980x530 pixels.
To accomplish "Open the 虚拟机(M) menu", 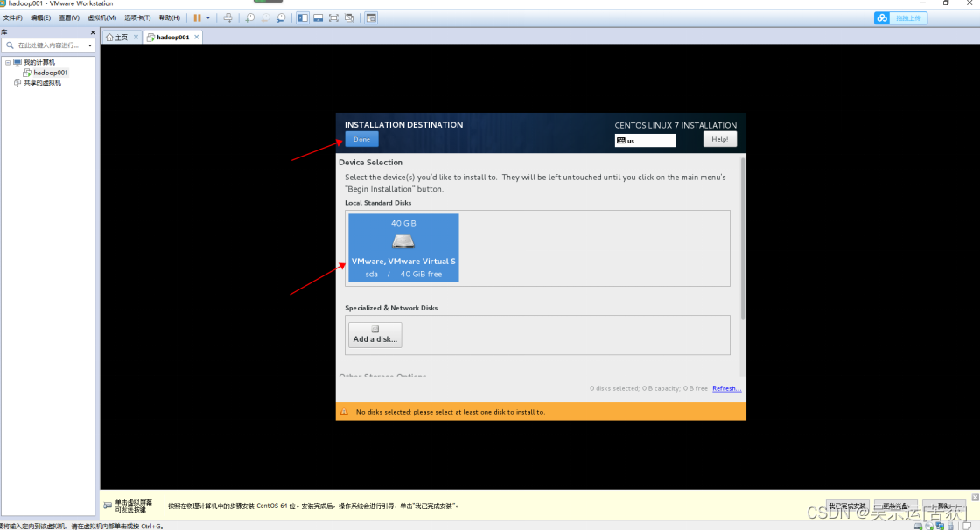I will coord(101,17).
